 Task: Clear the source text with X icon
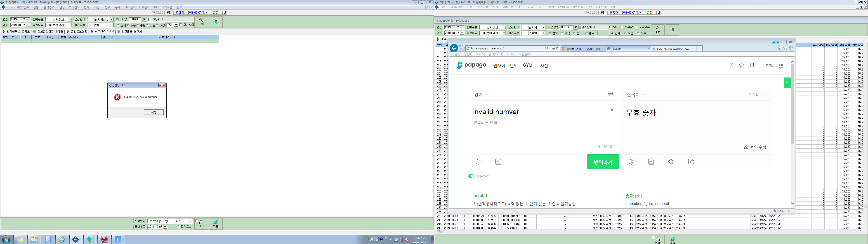[612, 110]
